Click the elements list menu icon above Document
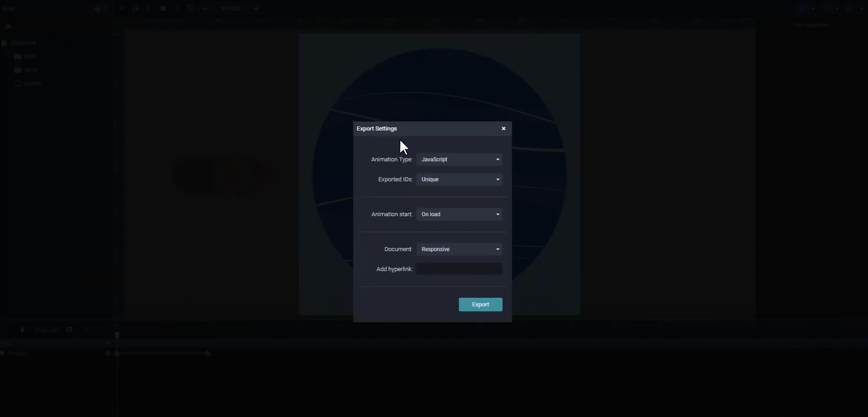Viewport: 868px width, 417px height. click(x=8, y=26)
